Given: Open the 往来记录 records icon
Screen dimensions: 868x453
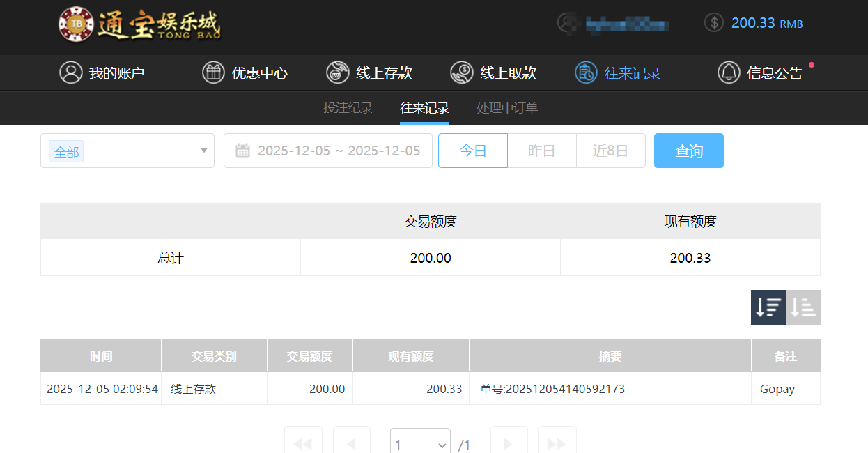Looking at the screenshot, I should click(585, 72).
